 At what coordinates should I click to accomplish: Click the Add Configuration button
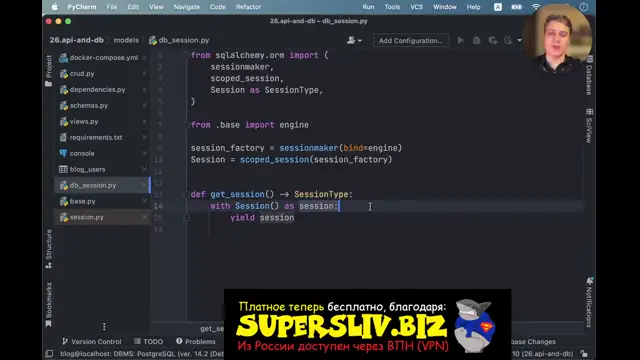click(x=410, y=40)
